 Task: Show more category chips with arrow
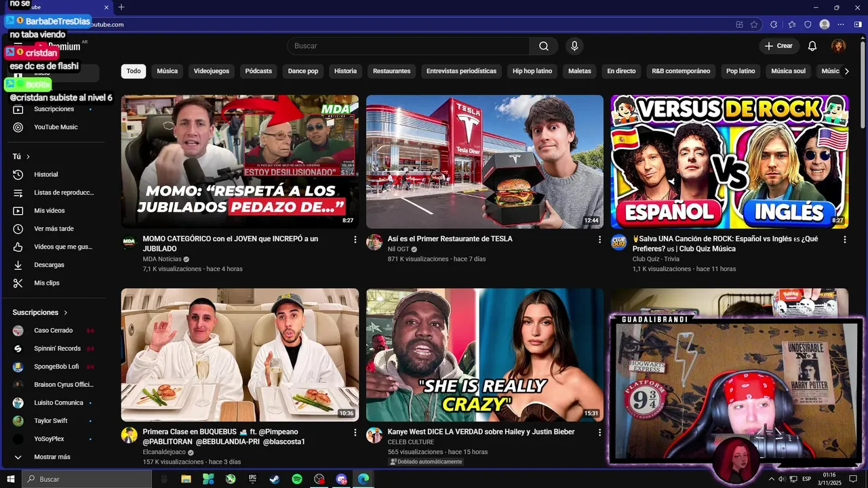(x=846, y=71)
